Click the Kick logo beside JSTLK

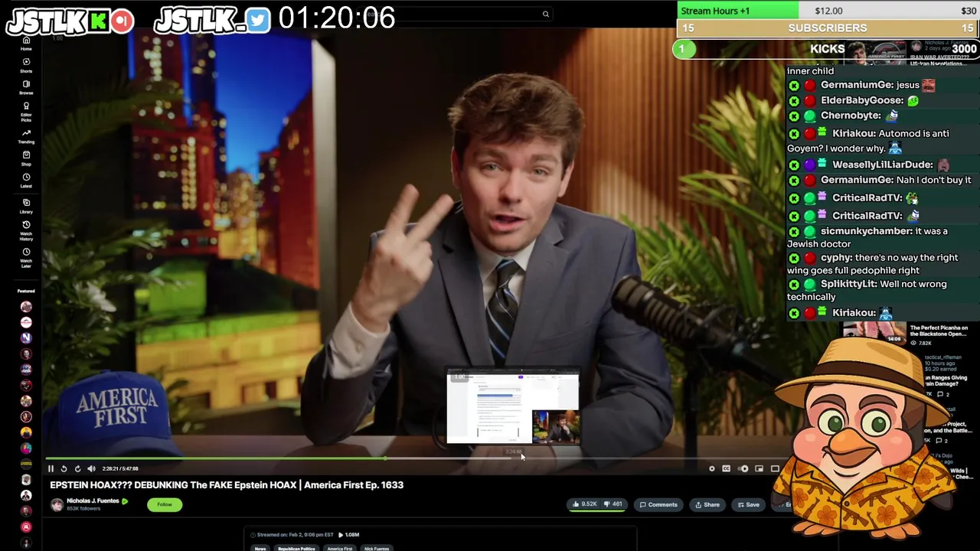[x=98, y=21]
